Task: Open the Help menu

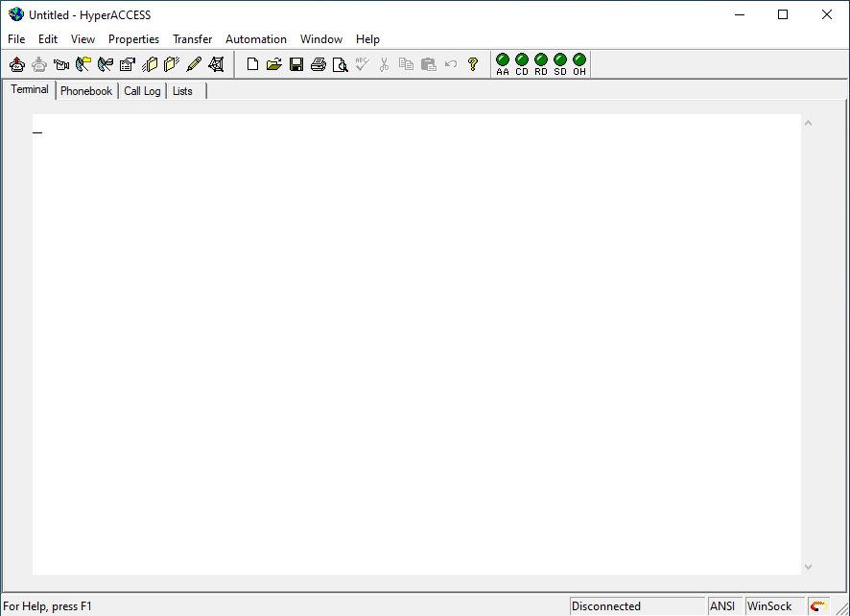Action: 367,39
